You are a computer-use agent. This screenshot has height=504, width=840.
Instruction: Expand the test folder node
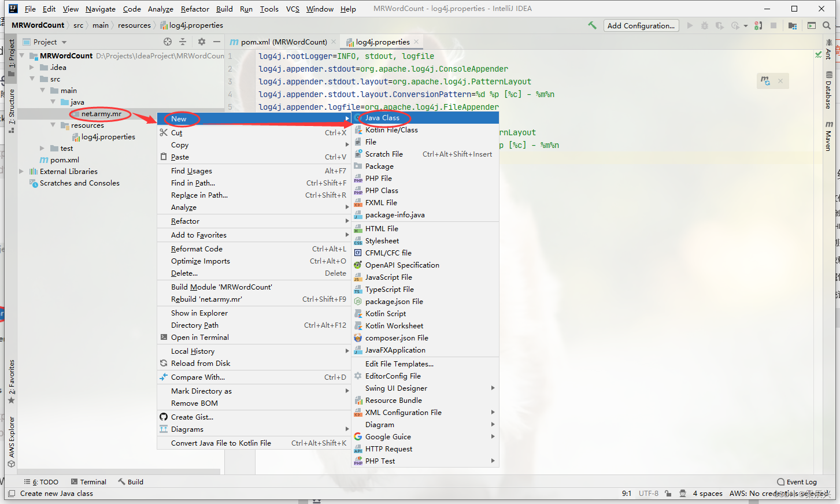(43, 149)
